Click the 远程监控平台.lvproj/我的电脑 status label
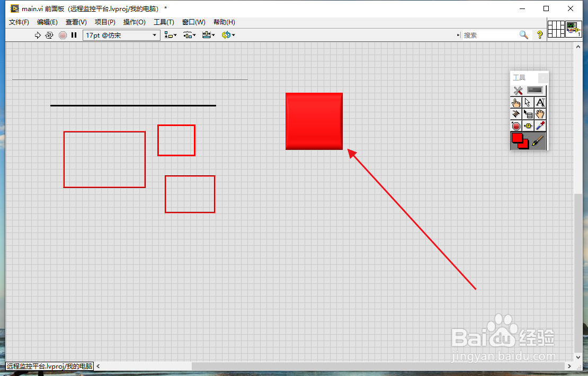This screenshot has width=588, height=376. pyautogui.click(x=49, y=366)
